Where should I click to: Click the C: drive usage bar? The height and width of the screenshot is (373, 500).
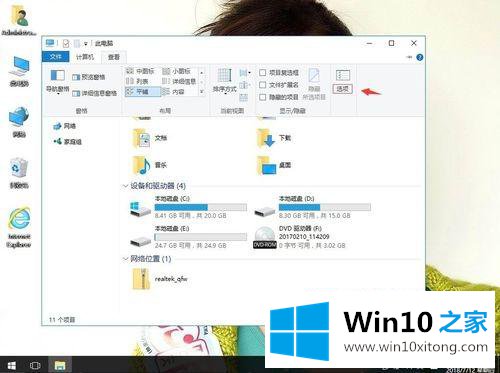(201, 207)
